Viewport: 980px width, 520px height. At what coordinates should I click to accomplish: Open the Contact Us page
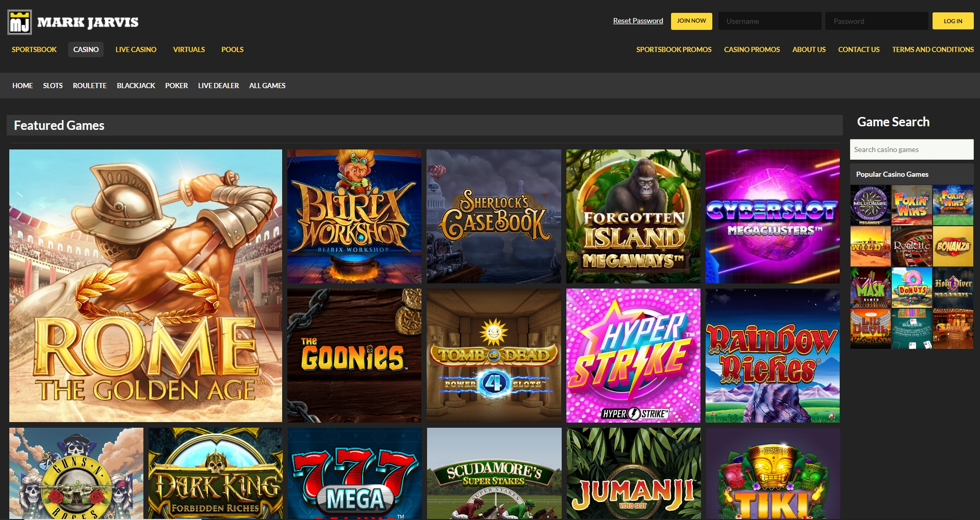coord(859,49)
